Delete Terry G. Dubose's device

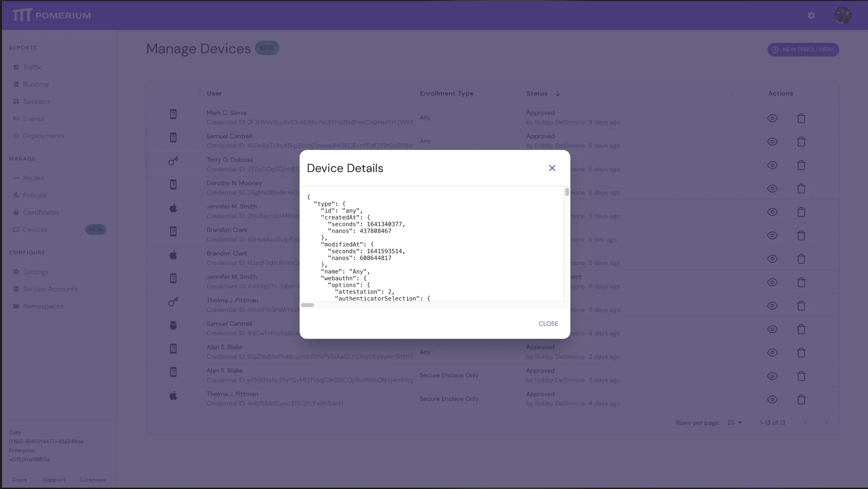(x=801, y=165)
